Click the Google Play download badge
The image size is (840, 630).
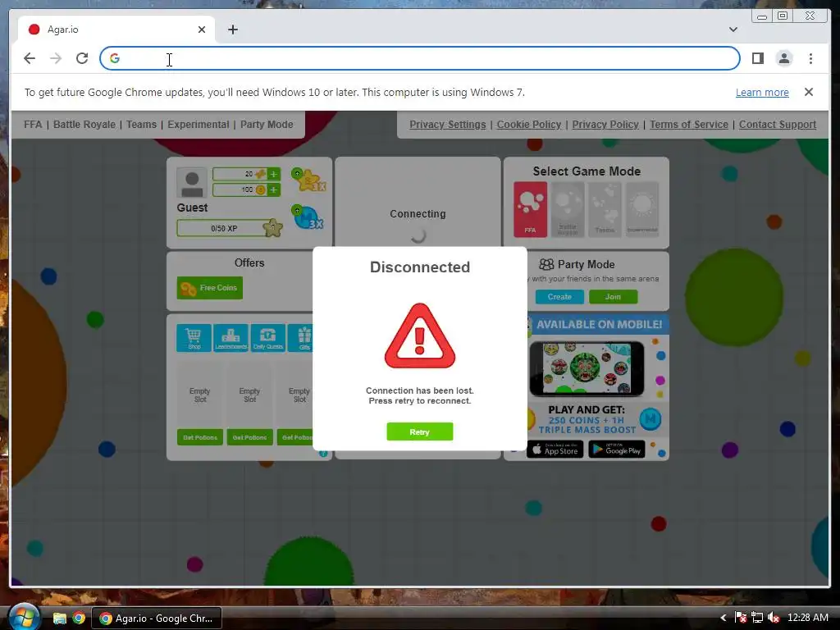tap(617, 449)
